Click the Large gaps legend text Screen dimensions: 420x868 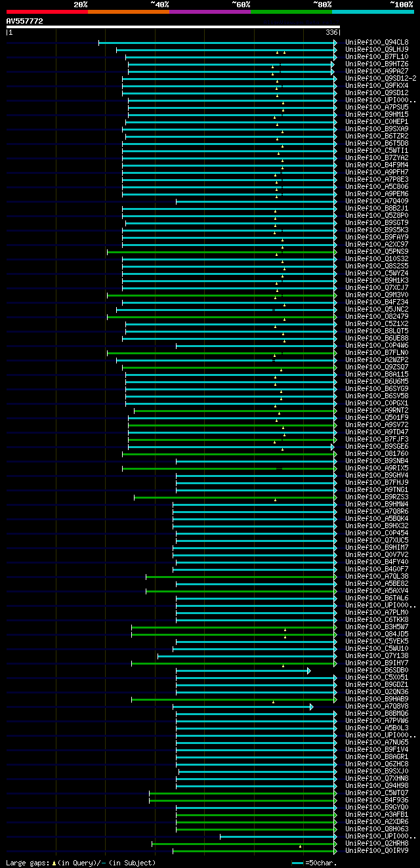coord(81,863)
